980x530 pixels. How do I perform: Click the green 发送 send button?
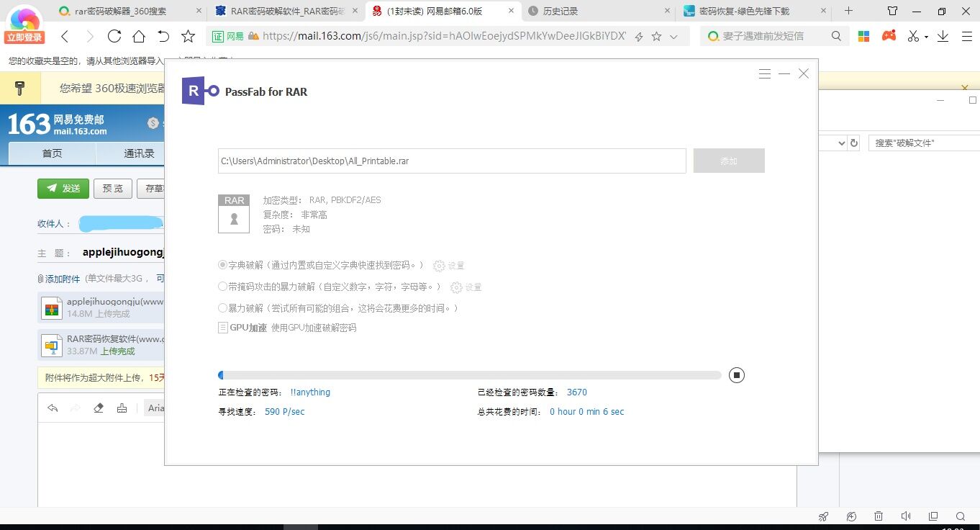[63, 189]
